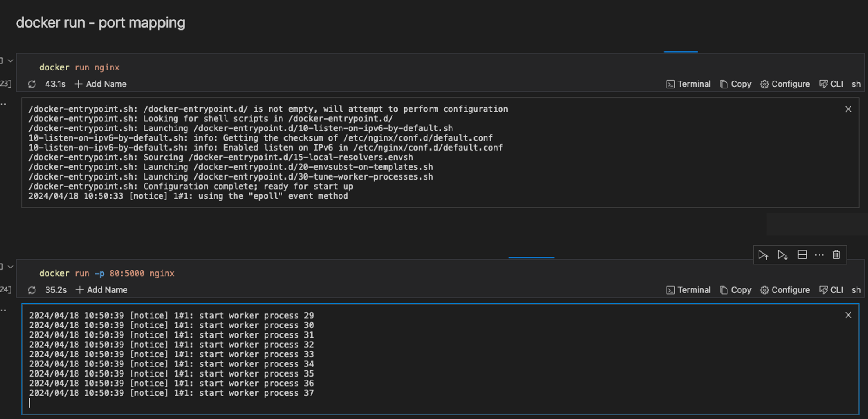The image size is (868, 419).
Task: Re-run the port-mapped nginx cell
Action: [32, 290]
